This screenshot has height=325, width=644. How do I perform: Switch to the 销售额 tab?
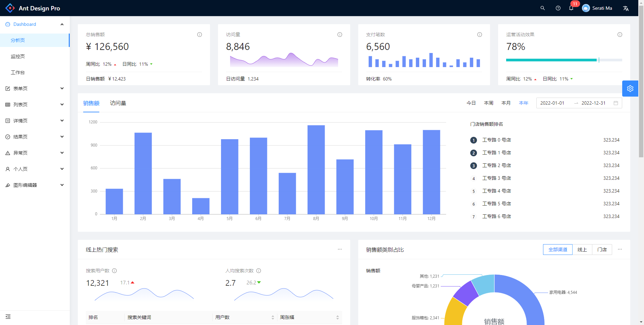[91, 103]
